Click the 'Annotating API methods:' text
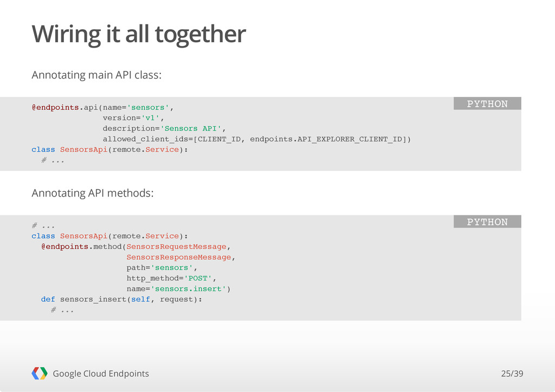Viewport: 555px width, 392px height. tap(92, 193)
